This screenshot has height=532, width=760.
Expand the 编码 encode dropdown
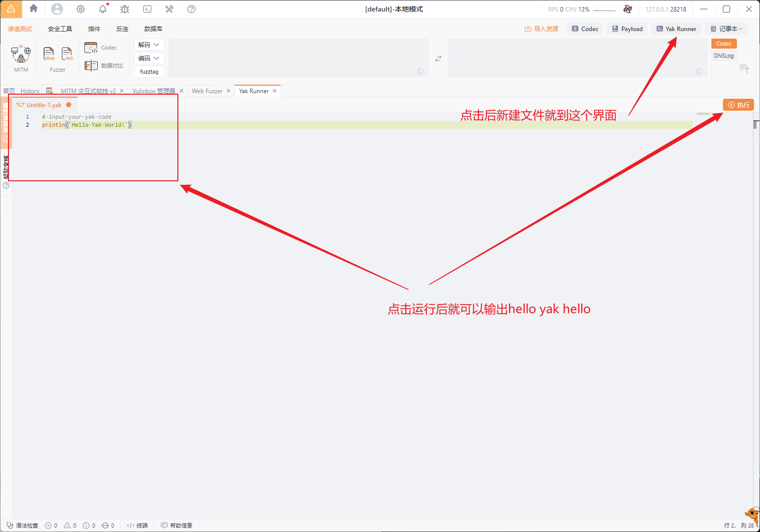point(149,58)
